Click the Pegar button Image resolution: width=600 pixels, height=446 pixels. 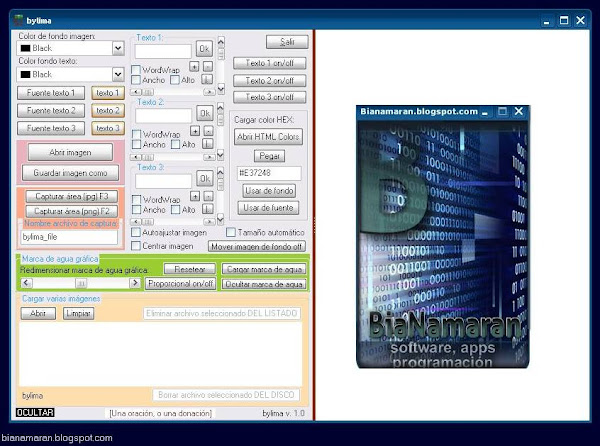coord(269,156)
